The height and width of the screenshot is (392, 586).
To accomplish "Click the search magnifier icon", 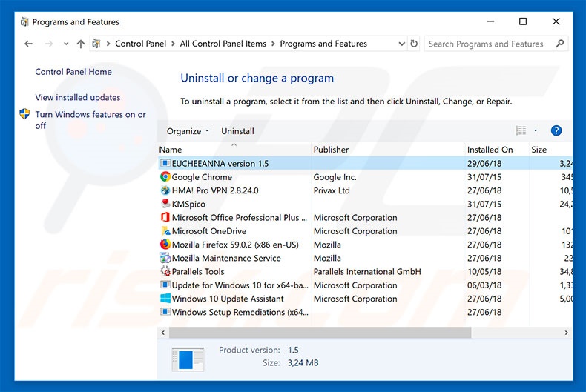I will (559, 44).
